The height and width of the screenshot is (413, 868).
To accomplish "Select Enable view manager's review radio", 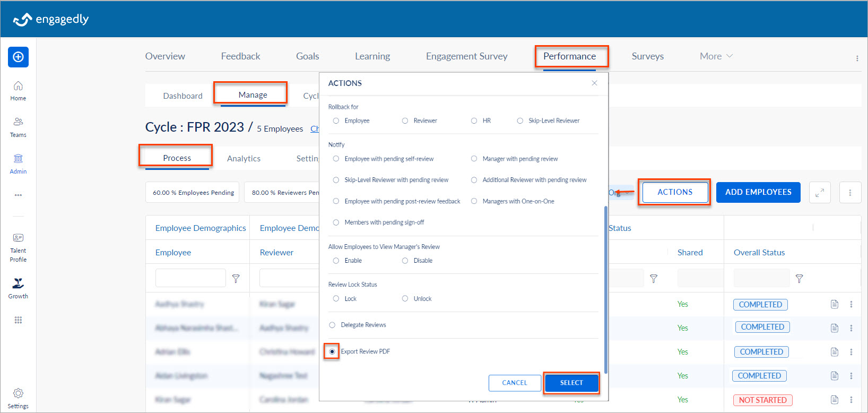I will [336, 261].
